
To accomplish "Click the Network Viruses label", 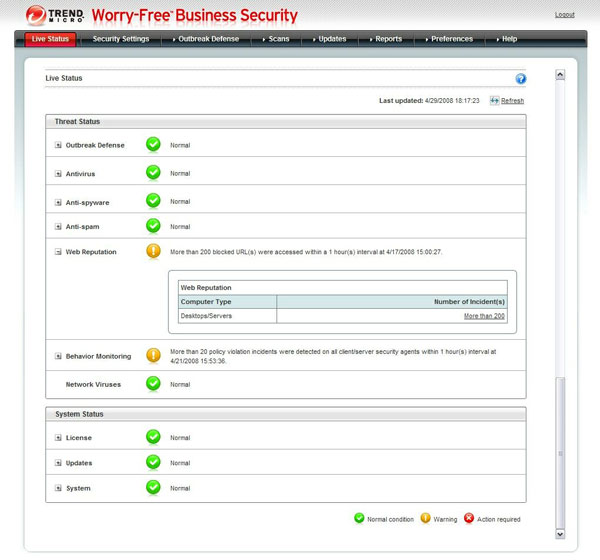I will click(93, 384).
